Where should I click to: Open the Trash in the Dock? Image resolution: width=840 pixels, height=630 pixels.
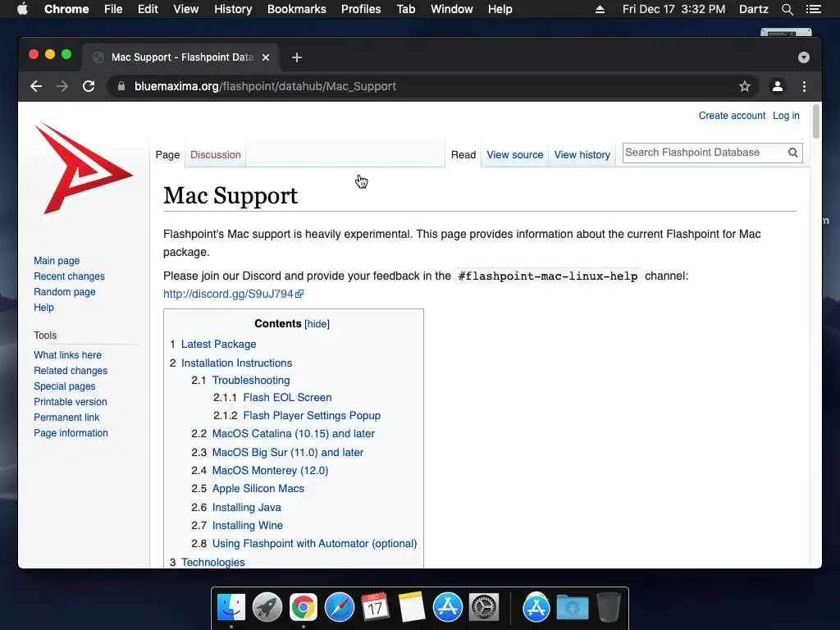[x=609, y=608]
